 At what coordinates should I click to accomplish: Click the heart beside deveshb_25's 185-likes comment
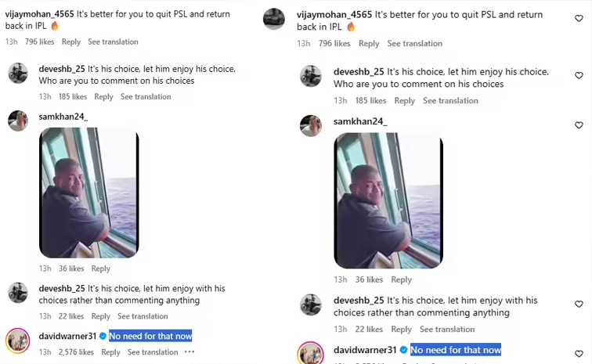579,76
